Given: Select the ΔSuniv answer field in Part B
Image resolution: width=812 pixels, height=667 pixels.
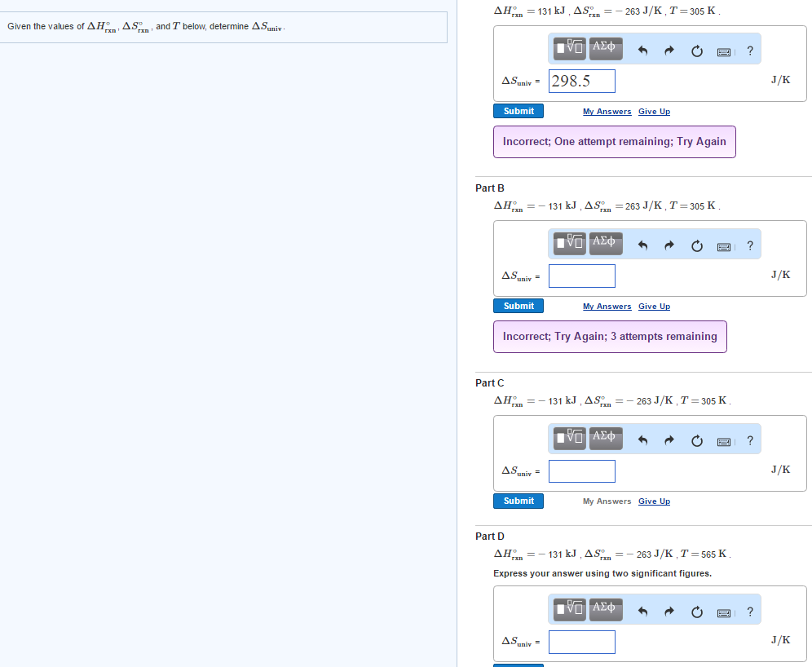Looking at the screenshot, I should pos(581,276).
